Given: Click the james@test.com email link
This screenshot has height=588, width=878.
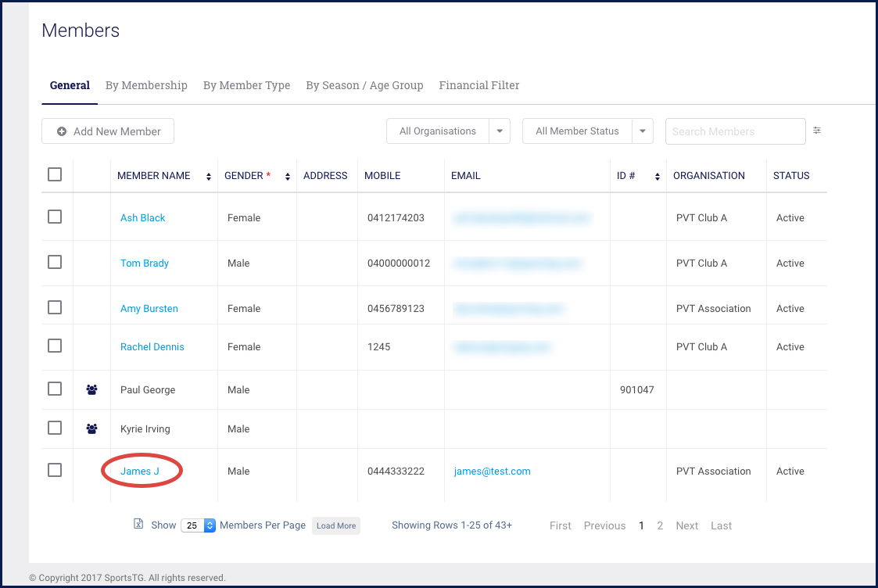Looking at the screenshot, I should tap(493, 471).
